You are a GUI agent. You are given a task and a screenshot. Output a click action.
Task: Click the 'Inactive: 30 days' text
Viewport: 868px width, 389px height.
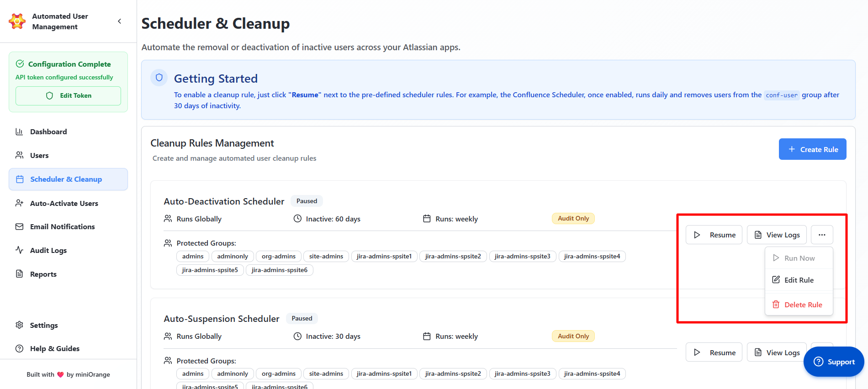click(x=333, y=336)
